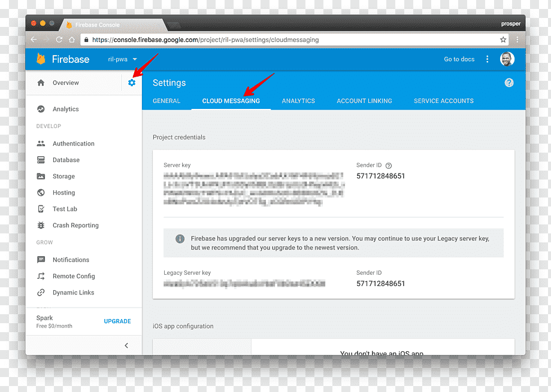The height and width of the screenshot is (392, 551).
Task: Click the Crash Reporting bug icon
Action: 41,226
